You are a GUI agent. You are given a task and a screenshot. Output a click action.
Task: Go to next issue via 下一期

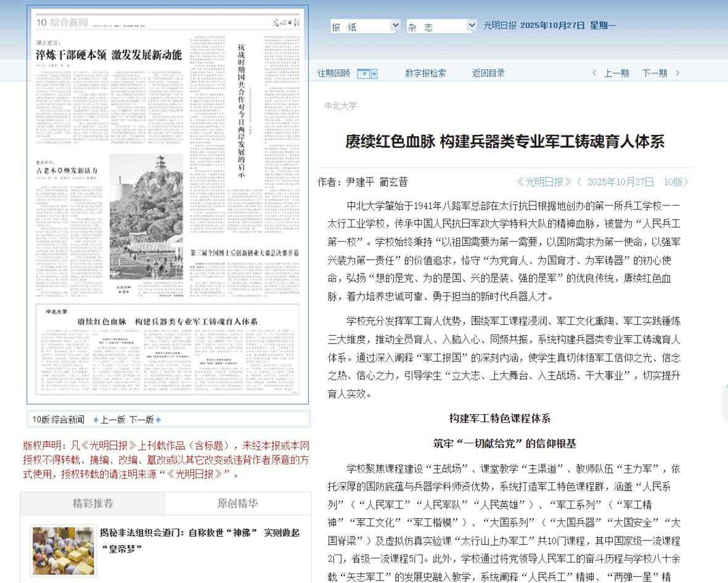click(654, 73)
